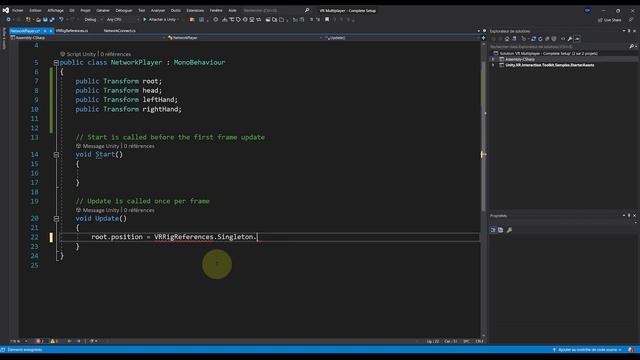Click the Lig 22 line indicator

(433, 341)
